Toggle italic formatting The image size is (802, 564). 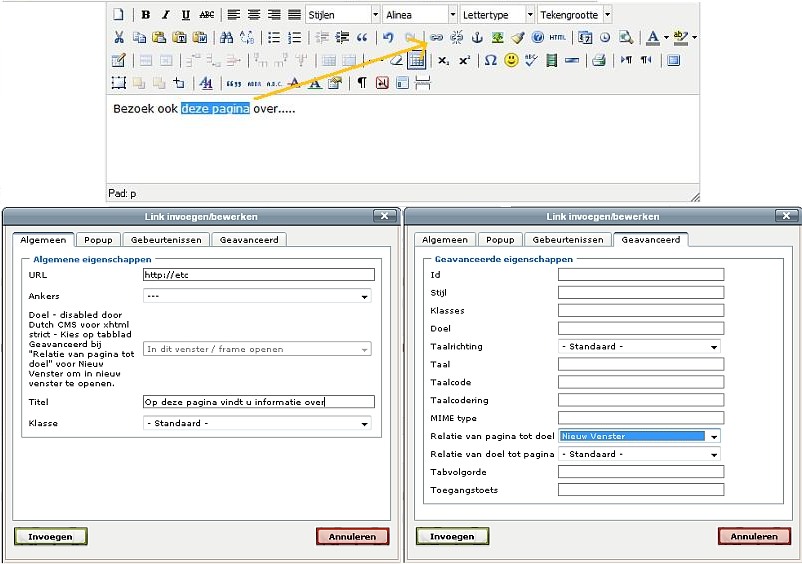point(166,15)
